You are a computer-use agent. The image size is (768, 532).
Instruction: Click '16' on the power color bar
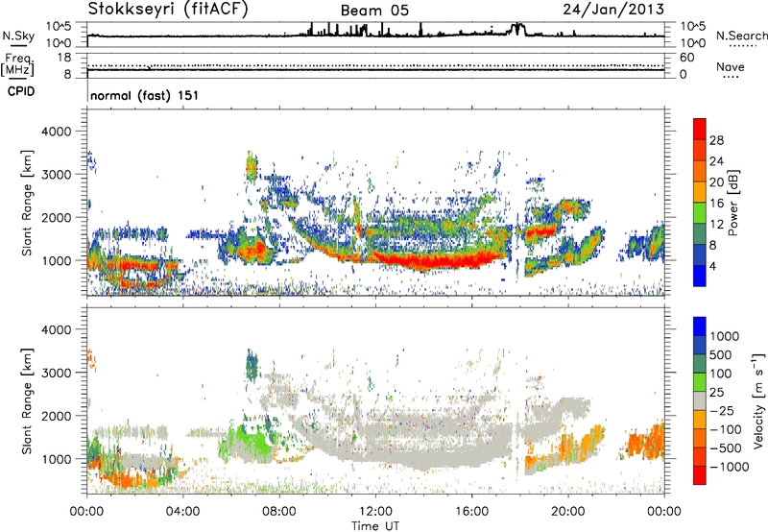(716, 204)
